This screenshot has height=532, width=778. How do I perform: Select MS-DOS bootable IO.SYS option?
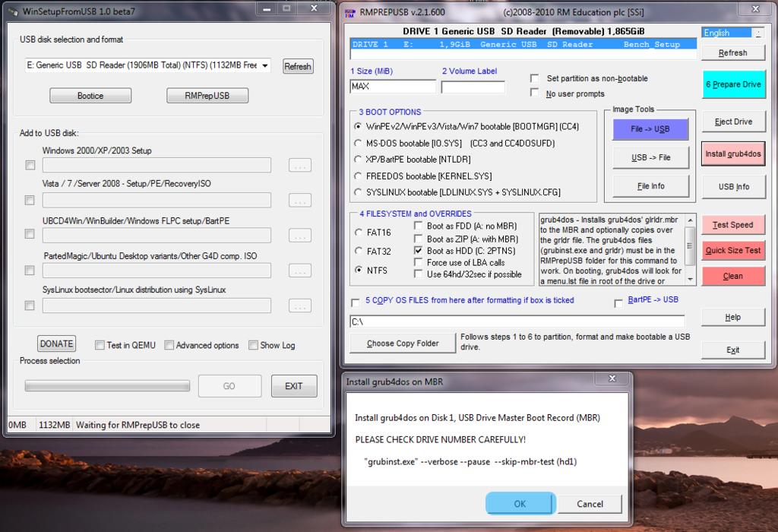[358, 143]
